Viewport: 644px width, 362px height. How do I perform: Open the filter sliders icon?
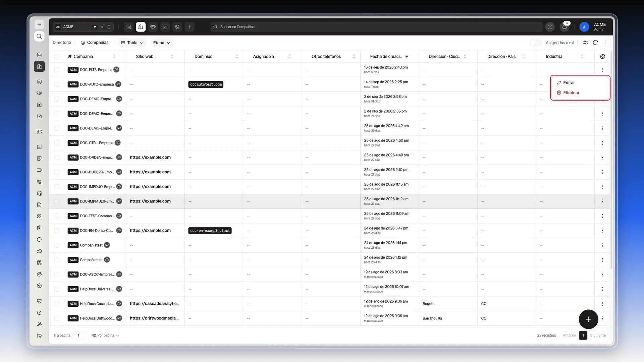[585, 43]
